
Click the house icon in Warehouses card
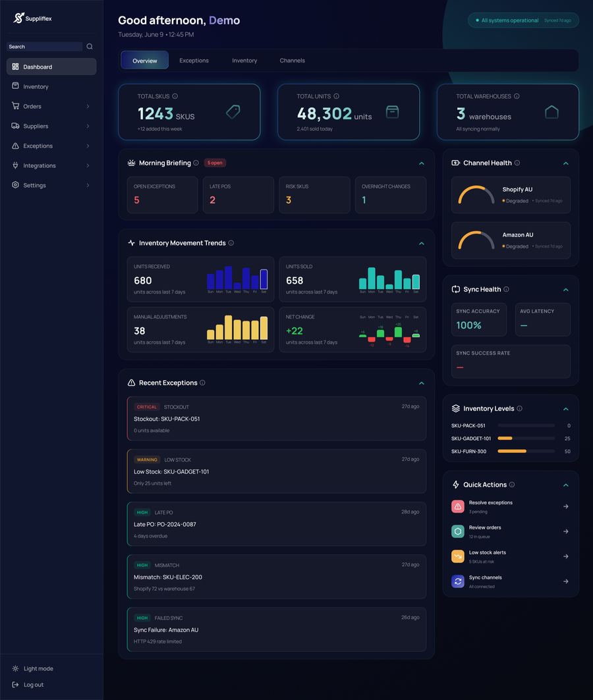click(x=551, y=111)
